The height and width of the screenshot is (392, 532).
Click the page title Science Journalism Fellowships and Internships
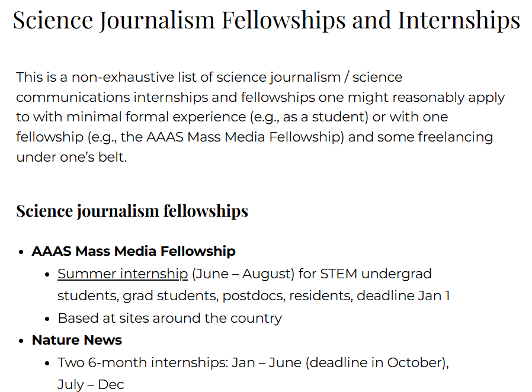pos(266,20)
